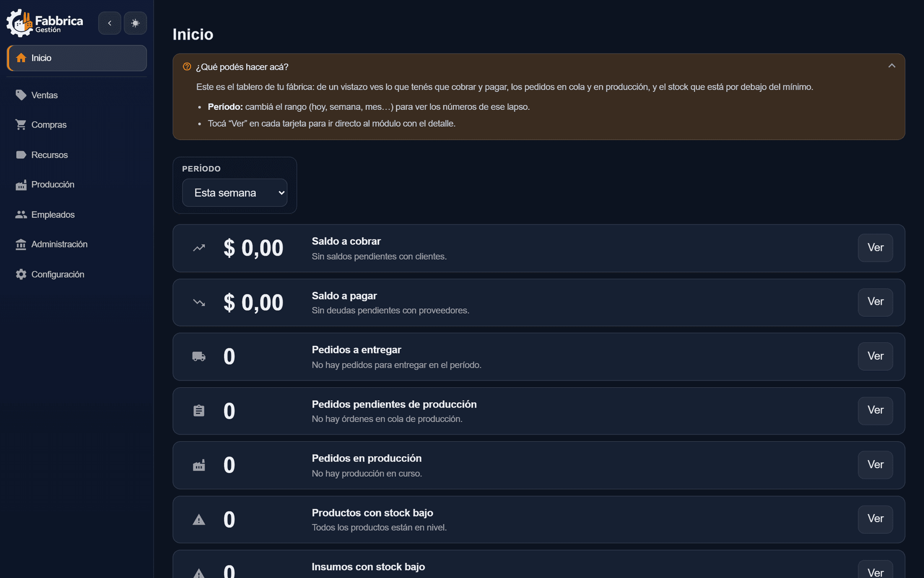
Task: Open the Ventas tag icon
Action: tap(21, 95)
